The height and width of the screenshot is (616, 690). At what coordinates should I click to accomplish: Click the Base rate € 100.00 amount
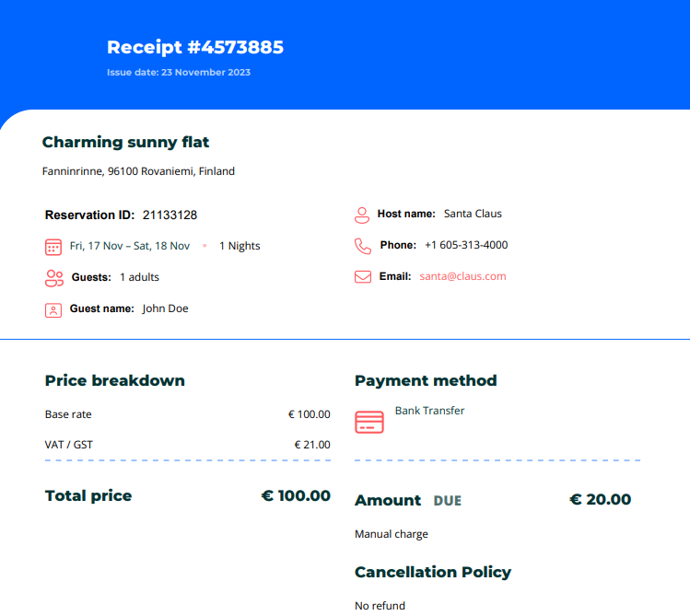coord(309,414)
